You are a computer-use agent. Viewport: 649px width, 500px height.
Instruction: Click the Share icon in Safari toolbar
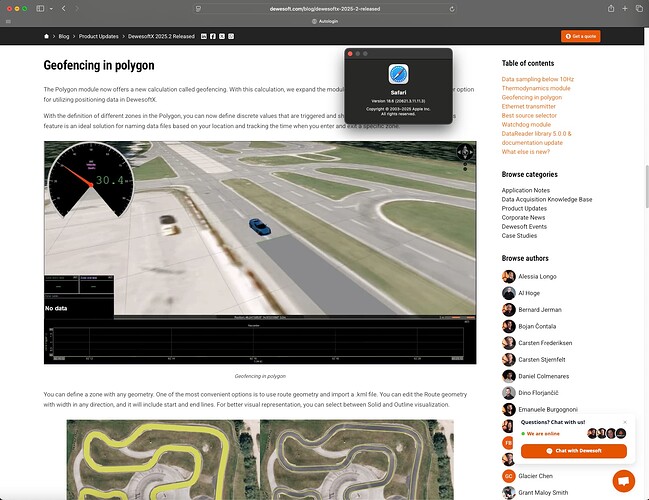(609, 8)
